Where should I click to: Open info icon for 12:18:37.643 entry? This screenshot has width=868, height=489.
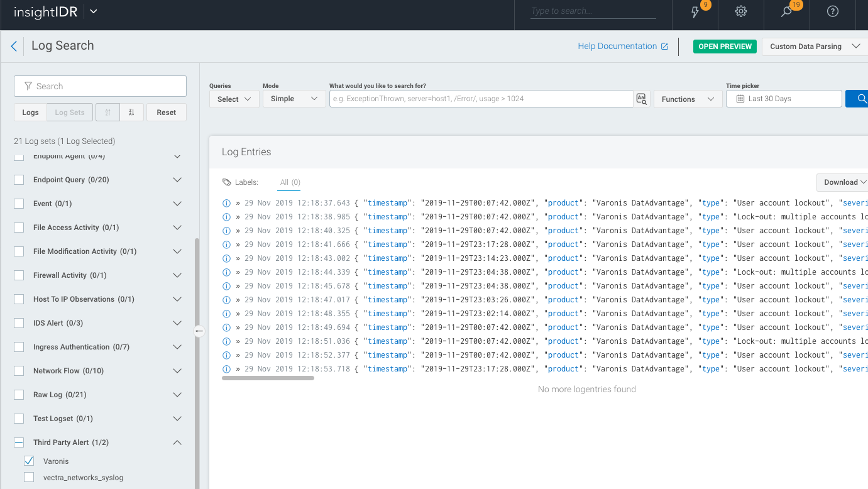click(x=227, y=203)
